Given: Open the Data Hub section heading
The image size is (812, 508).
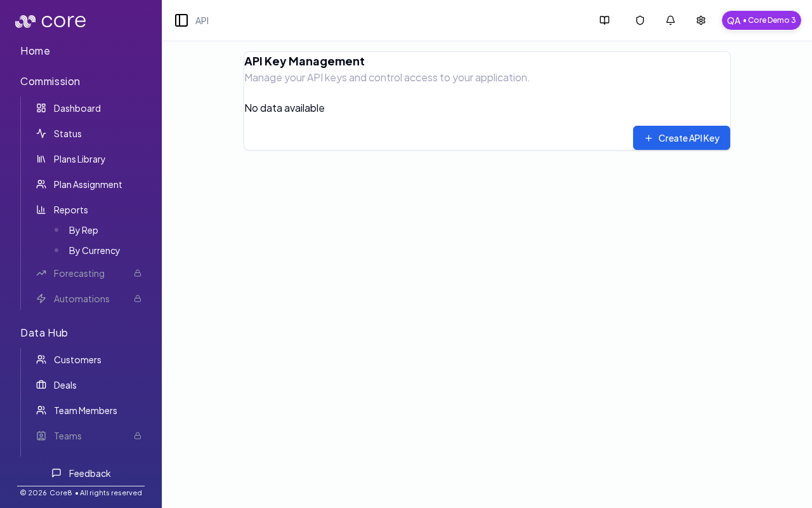Looking at the screenshot, I should (x=44, y=333).
